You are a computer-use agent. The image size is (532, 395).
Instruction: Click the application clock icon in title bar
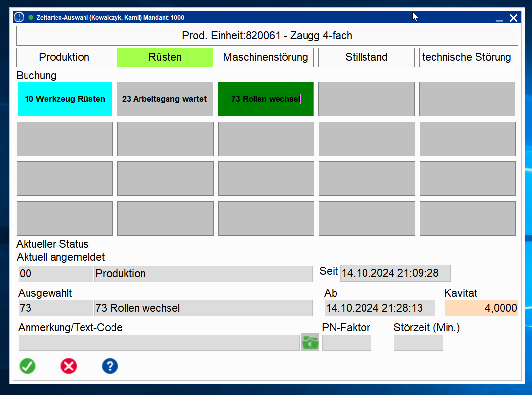click(x=19, y=18)
